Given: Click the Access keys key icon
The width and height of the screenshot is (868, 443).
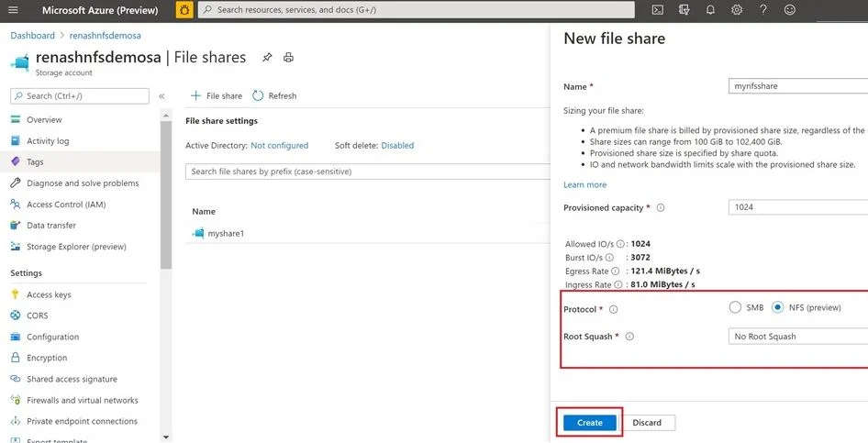Looking at the screenshot, I should point(16,294).
